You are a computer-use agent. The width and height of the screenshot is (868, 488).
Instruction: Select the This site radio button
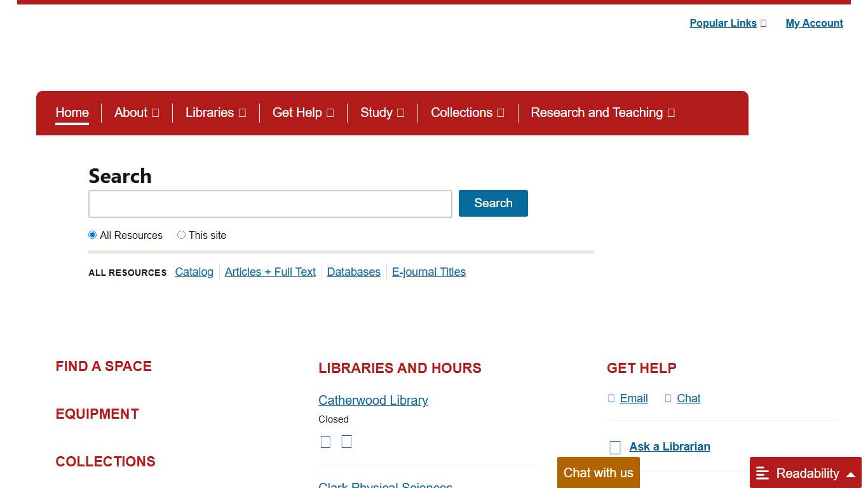pos(181,234)
